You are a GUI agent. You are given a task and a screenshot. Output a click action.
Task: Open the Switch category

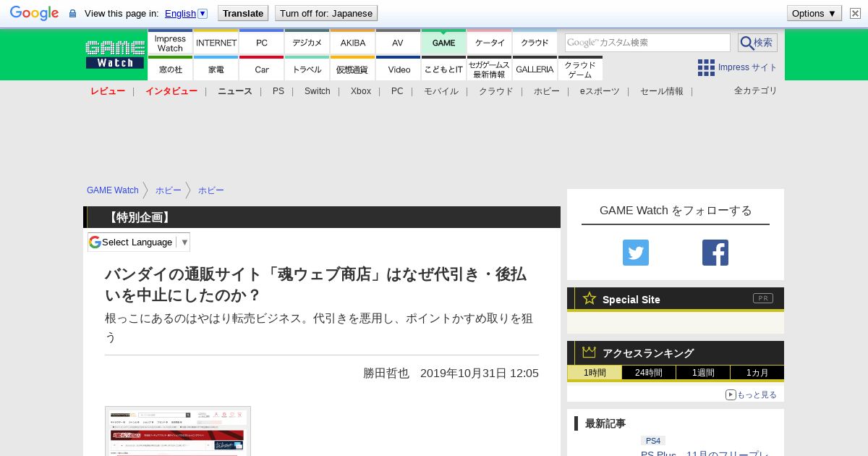[x=318, y=91]
